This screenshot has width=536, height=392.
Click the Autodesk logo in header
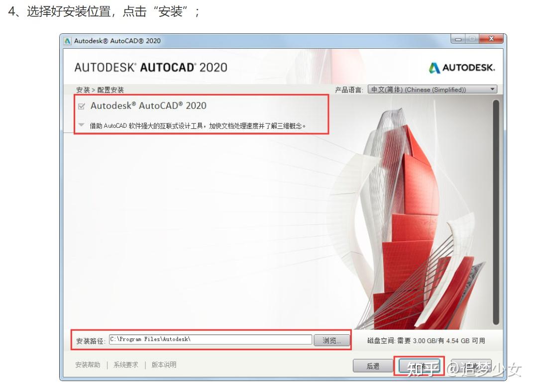462,68
